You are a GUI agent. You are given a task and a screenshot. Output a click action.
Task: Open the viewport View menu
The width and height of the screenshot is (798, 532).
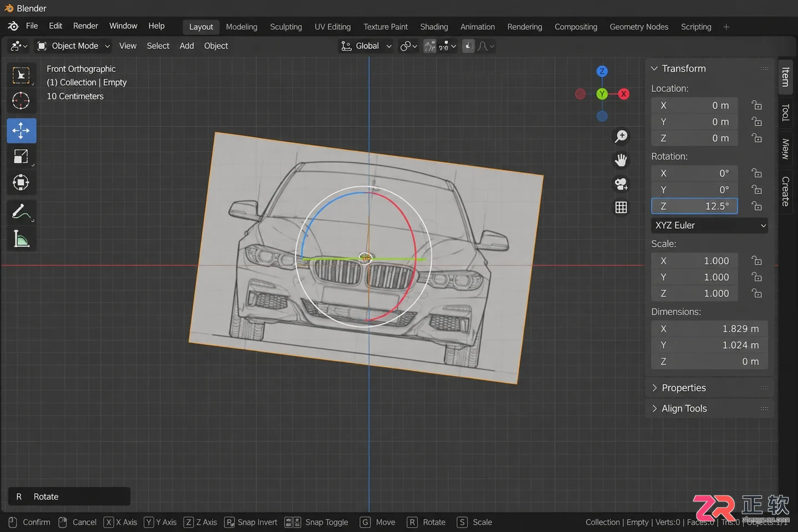pyautogui.click(x=127, y=46)
